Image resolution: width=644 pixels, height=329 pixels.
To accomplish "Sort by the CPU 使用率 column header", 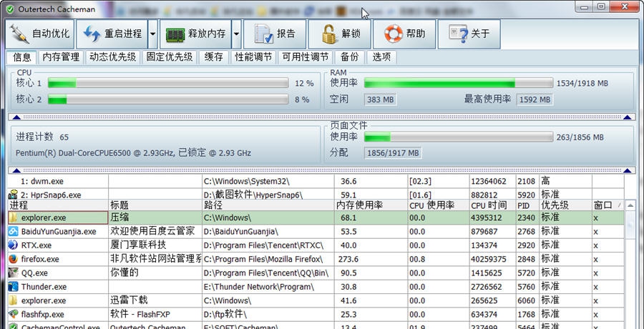I will coord(439,205).
